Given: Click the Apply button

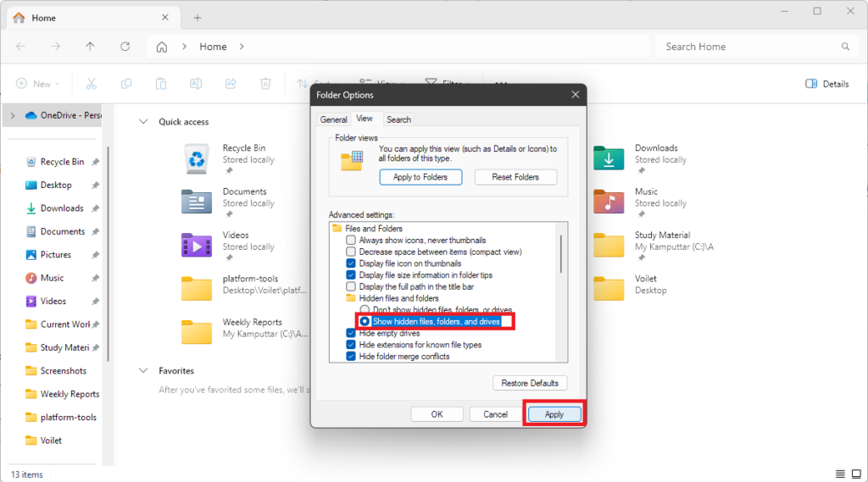Looking at the screenshot, I should tap(554, 414).
